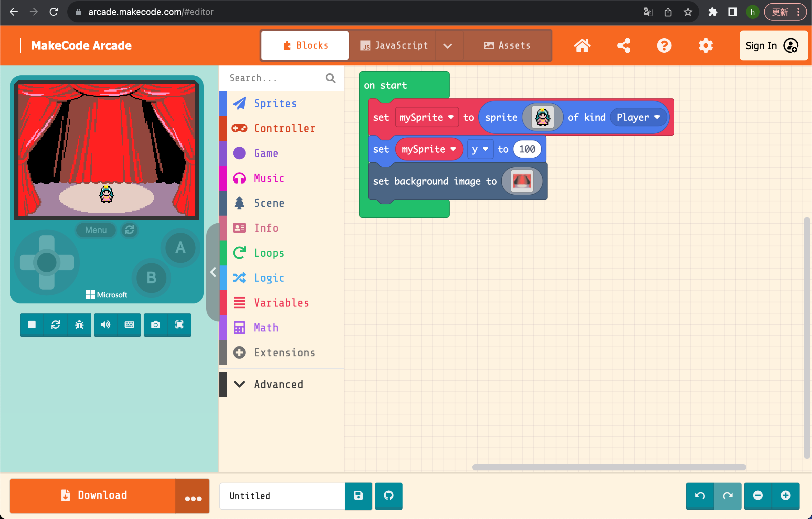Open the GitHub repository icon

click(389, 495)
